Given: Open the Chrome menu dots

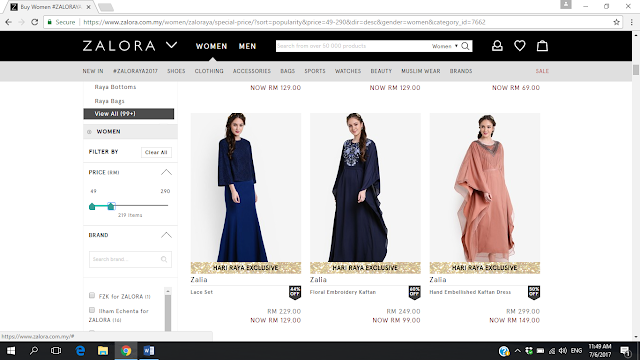Looking at the screenshot, I should pyautogui.click(x=631, y=22).
